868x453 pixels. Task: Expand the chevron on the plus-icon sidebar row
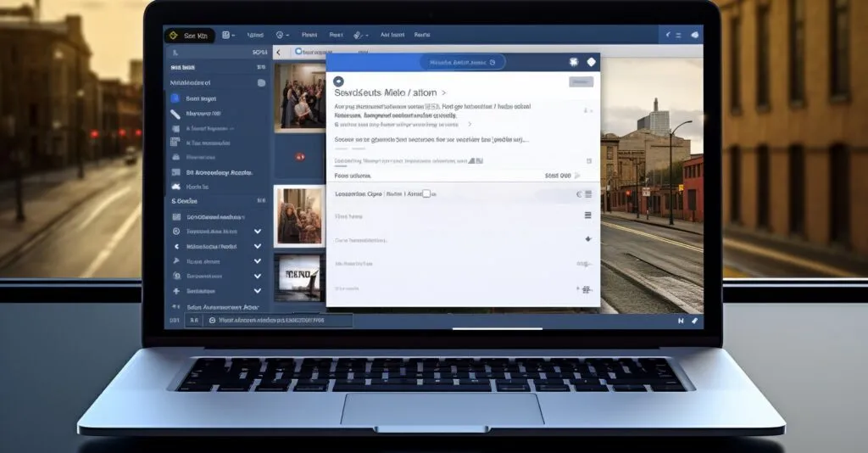[x=258, y=291]
